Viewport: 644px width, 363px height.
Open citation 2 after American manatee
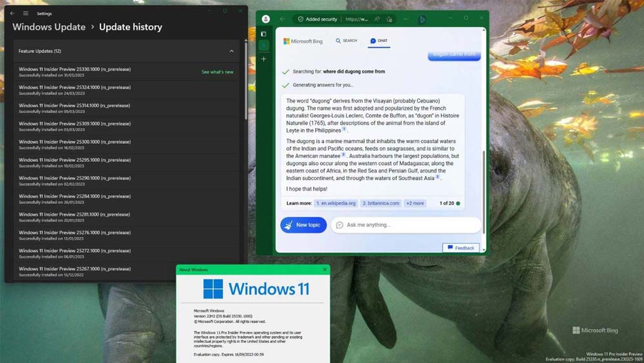[x=343, y=155]
